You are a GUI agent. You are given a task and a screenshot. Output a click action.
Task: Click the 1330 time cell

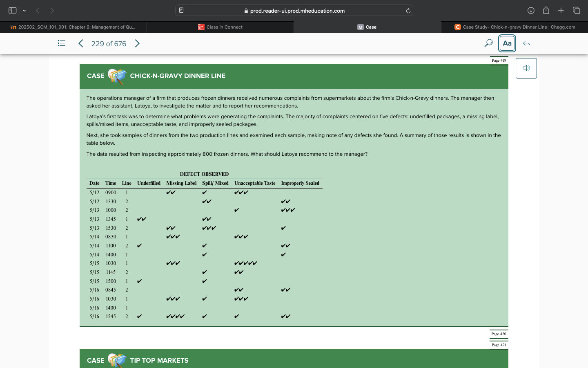[111, 202]
